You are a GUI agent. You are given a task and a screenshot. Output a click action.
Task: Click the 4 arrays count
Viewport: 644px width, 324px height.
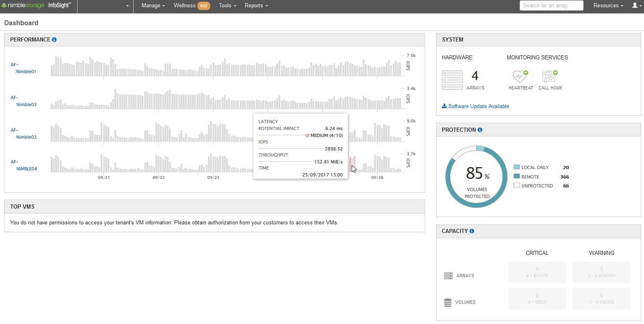tap(475, 76)
